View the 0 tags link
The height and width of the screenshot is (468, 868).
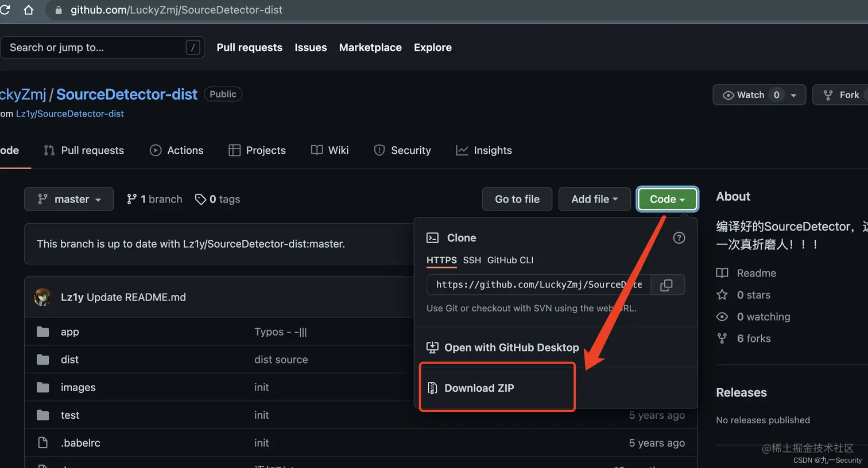pyautogui.click(x=218, y=199)
